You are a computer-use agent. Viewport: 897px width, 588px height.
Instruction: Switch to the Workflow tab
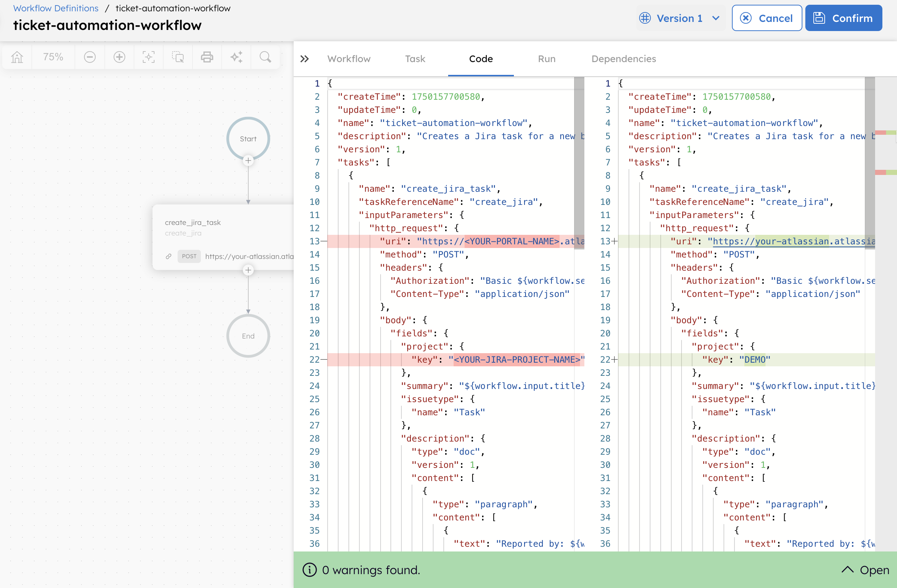pyautogui.click(x=349, y=59)
